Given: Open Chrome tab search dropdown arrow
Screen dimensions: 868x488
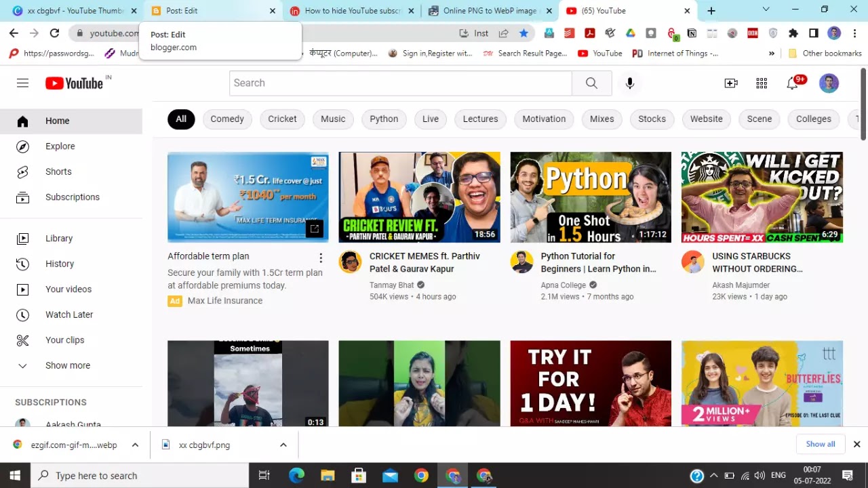Looking at the screenshot, I should click(766, 9).
